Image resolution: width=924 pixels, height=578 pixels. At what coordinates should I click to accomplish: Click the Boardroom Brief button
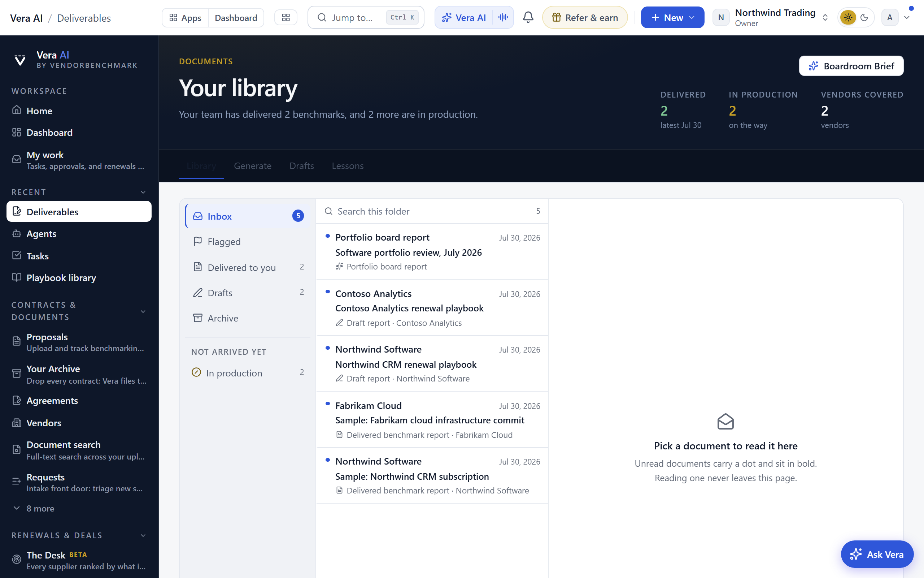(x=851, y=66)
